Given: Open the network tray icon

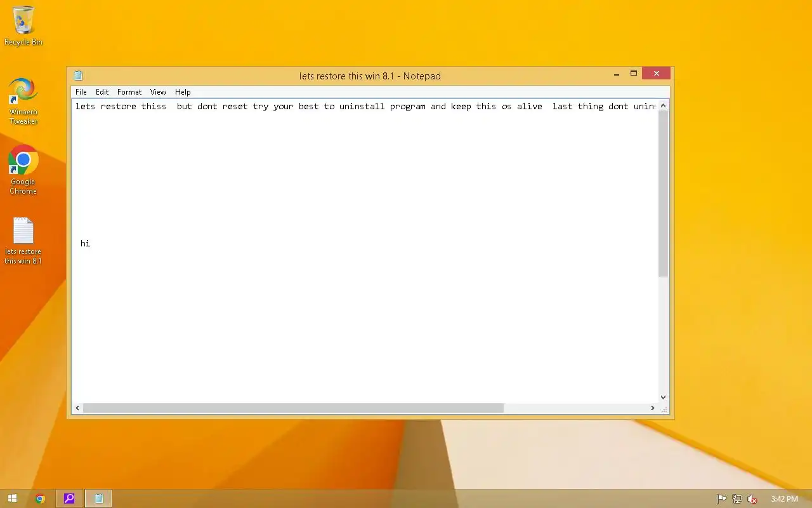Looking at the screenshot, I should tap(737, 499).
